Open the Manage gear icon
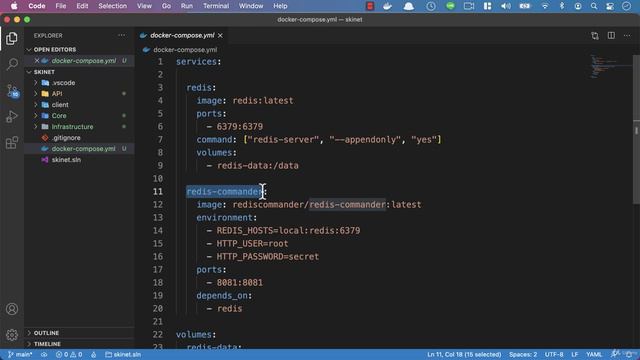This screenshot has height=360, width=640. pyautogui.click(x=12, y=335)
